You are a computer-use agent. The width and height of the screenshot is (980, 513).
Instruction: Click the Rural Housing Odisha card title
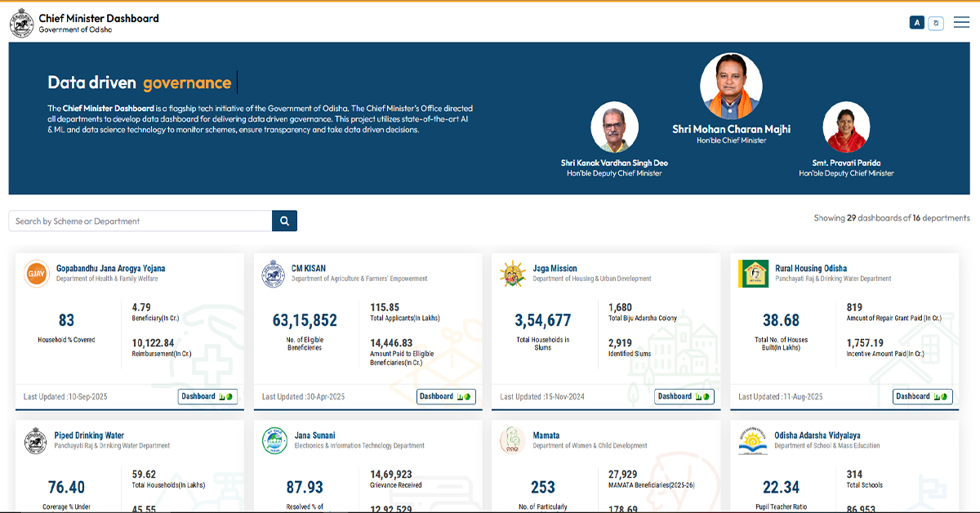pos(811,268)
